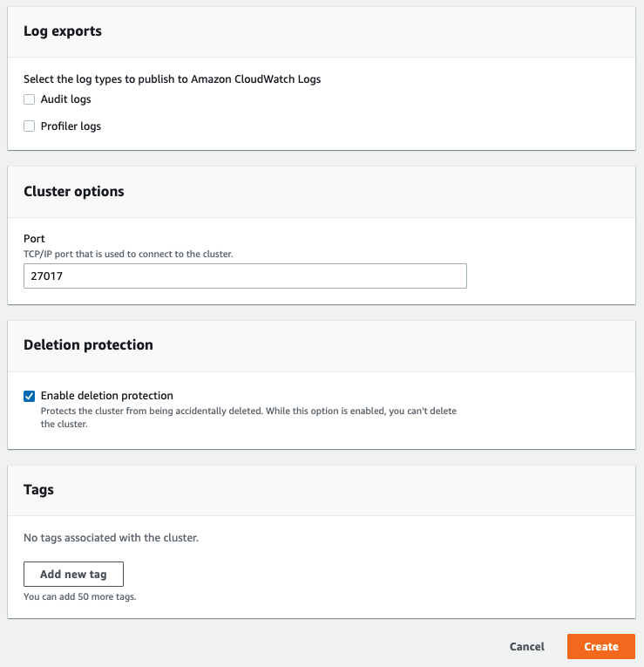
Task: Cancel the cluster creation
Action: click(x=526, y=647)
